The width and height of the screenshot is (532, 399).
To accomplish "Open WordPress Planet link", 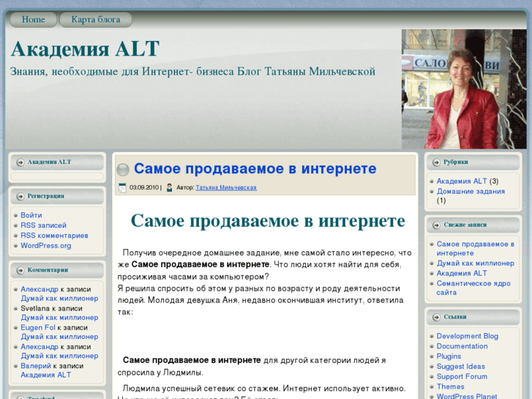I will (x=467, y=396).
